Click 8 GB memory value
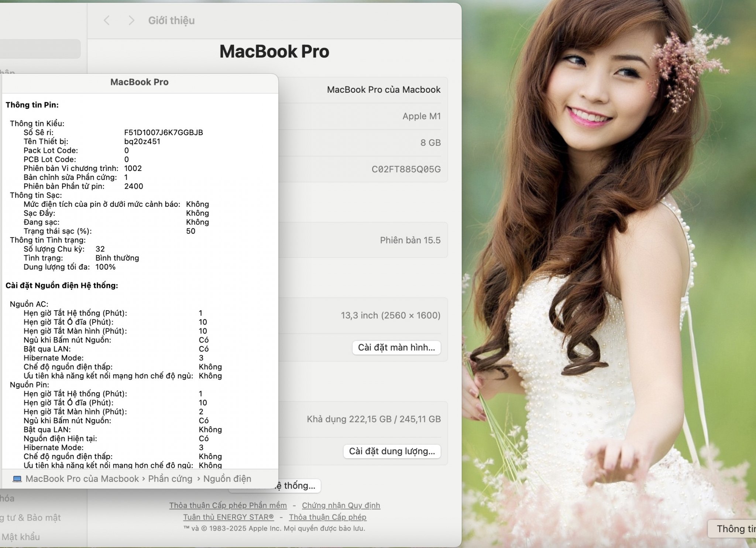756x548 pixels. point(431,143)
